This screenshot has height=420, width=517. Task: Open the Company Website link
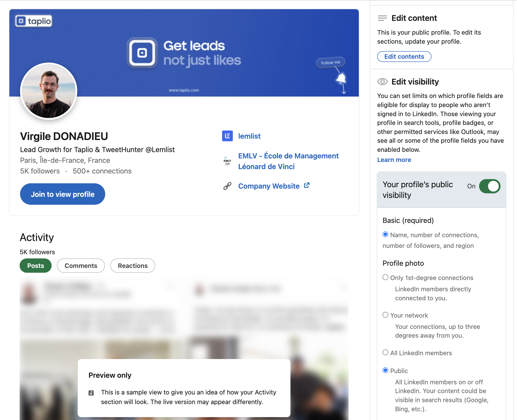[269, 186]
